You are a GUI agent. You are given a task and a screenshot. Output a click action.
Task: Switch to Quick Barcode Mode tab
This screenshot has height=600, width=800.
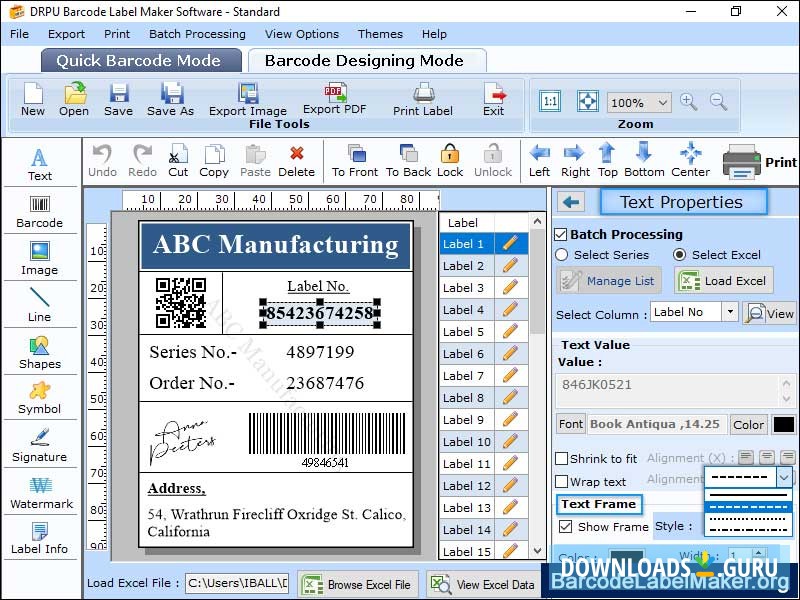(x=141, y=61)
